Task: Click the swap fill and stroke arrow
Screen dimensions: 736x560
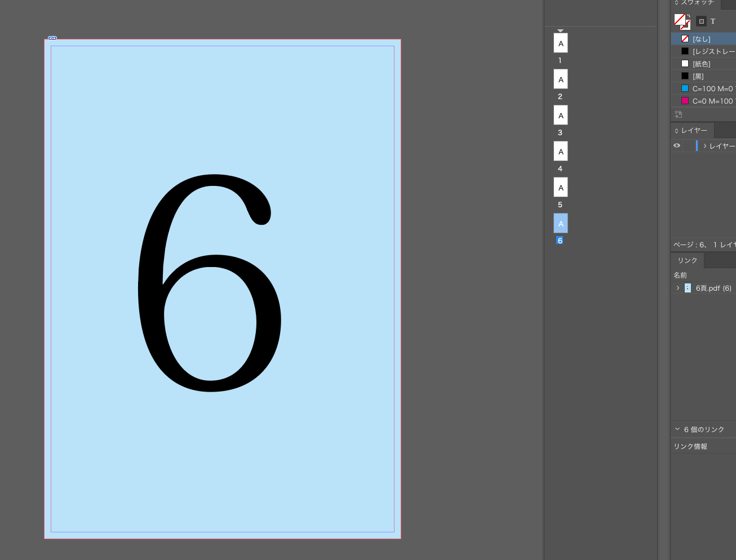Action: pos(688,16)
